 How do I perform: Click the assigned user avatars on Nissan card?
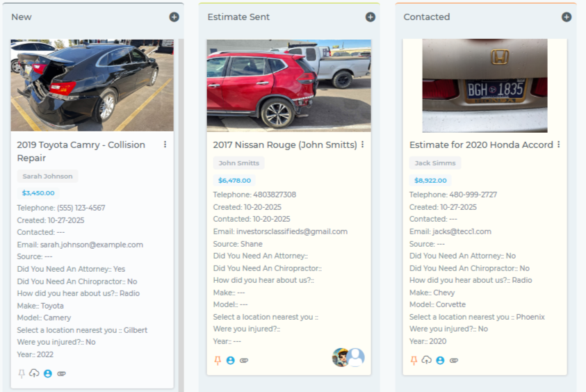tap(348, 357)
